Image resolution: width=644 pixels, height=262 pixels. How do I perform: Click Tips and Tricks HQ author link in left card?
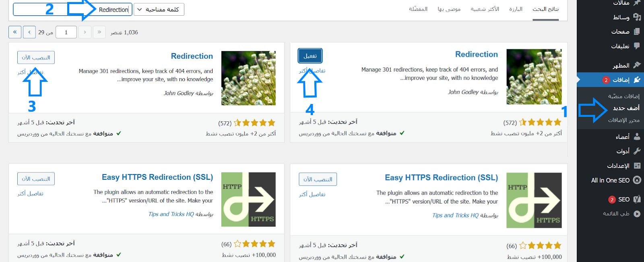tap(171, 214)
